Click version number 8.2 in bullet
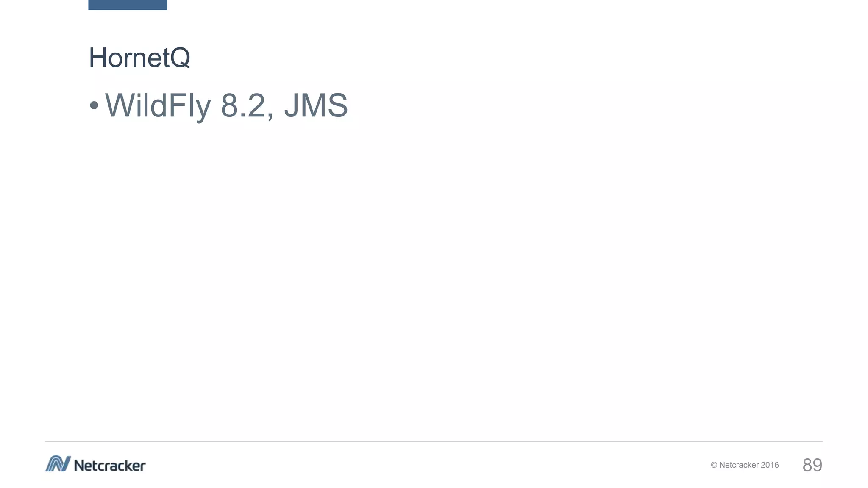The width and height of the screenshot is (868, 488). pyautogui.click(x=243, y=105)
